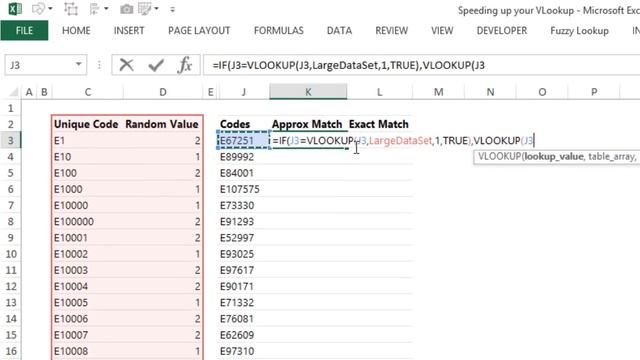Select column K header
The width and height of the screenshot is (640, 360).
pyautogui.click(x=308, y=92)
